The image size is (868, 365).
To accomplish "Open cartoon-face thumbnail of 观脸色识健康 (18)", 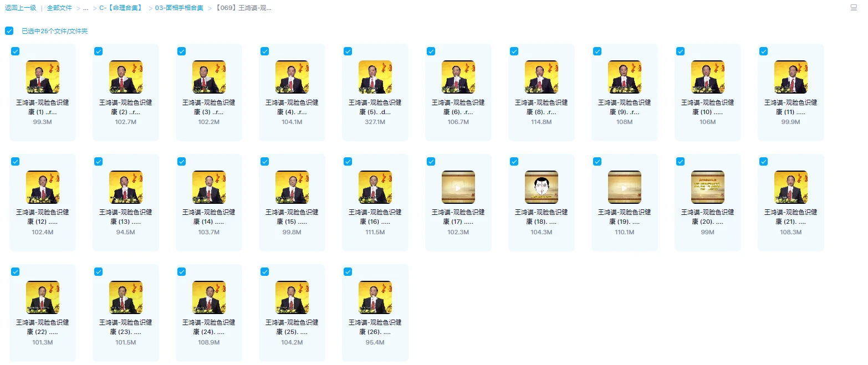I will tap(542, 187).
